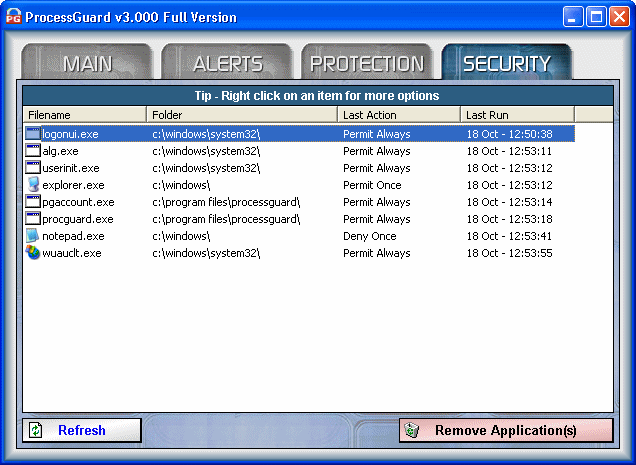This screenshot has height=465, width=636.
Task: Click Permit Always in the wuauclt.exe row
Action: pyautogui.click(x=377, y=253)
